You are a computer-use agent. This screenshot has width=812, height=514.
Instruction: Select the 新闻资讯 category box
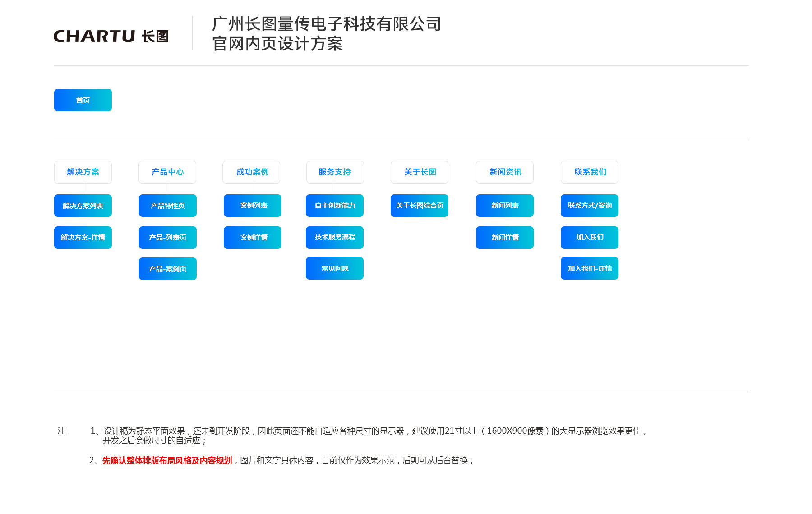click(x=505, y=172)
